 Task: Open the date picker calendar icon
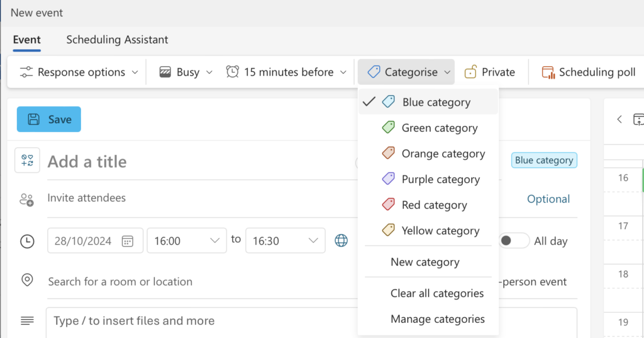[x=127, y=241]
